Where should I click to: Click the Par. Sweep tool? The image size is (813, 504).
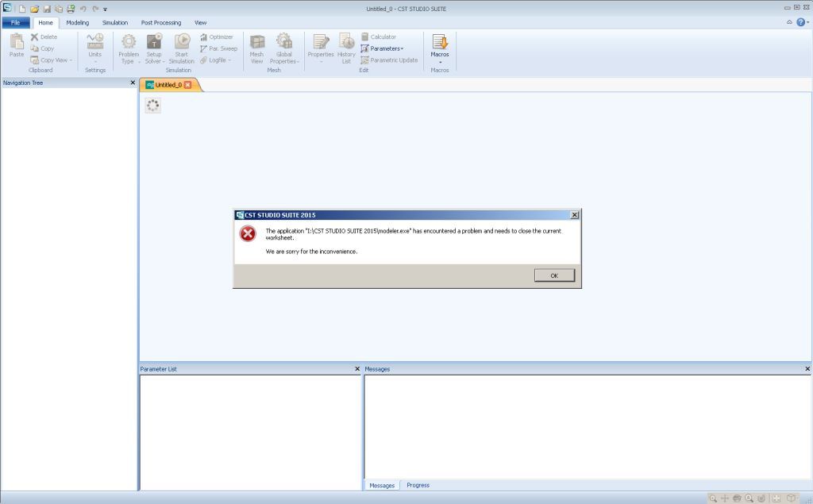[219, 48]
